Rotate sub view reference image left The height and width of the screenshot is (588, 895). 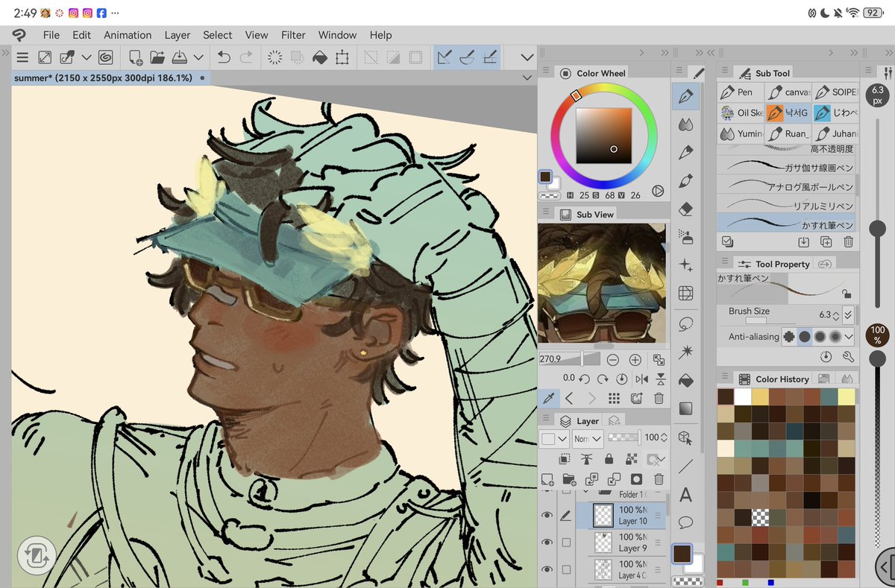(x=585, y=379)
